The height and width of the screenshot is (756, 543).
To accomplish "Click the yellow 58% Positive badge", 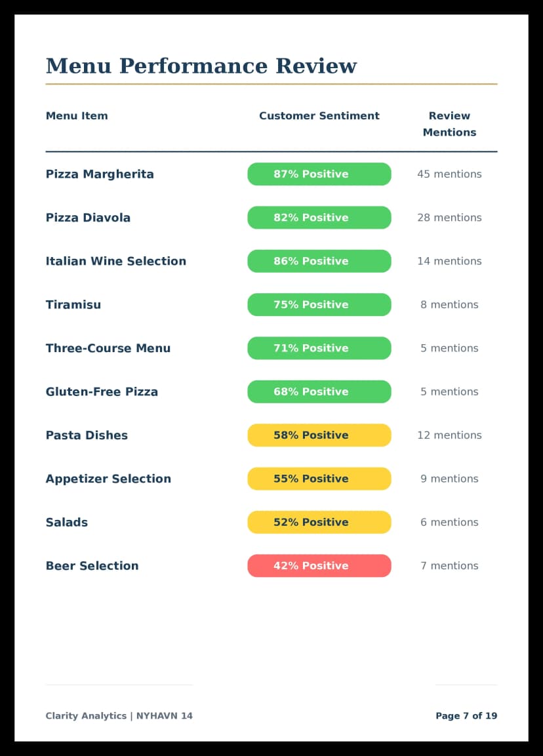I will pyautogui.click(x=319, y=435).
